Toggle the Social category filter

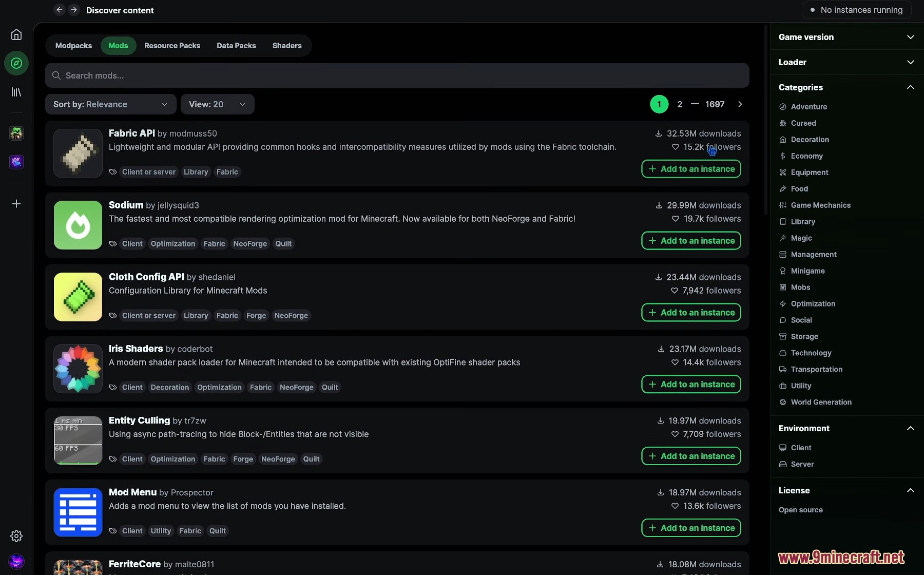(x=796, y=320)
